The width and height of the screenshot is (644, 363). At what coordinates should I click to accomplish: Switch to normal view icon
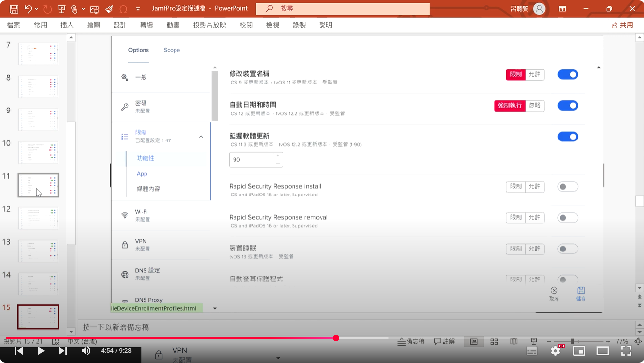click(474, 341)
